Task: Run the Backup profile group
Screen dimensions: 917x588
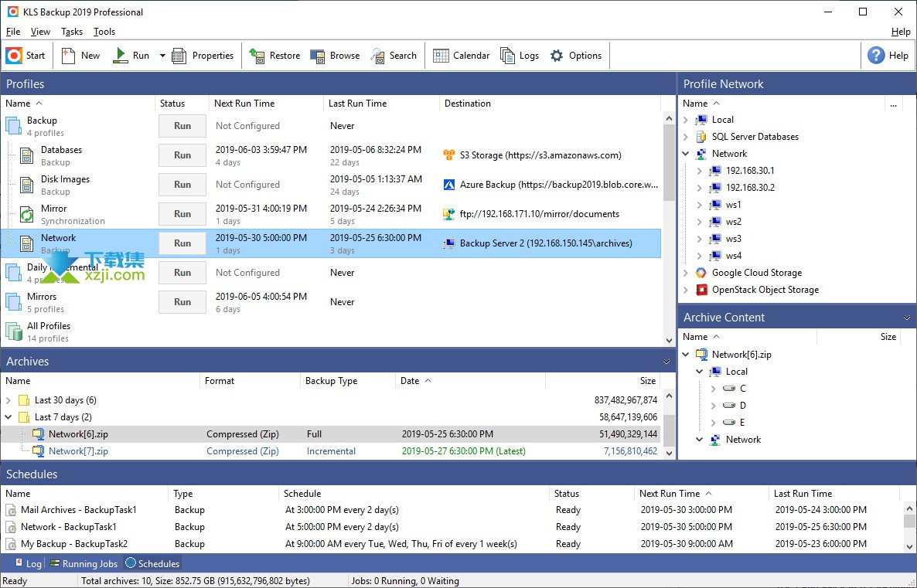Action: click(182, 126)
